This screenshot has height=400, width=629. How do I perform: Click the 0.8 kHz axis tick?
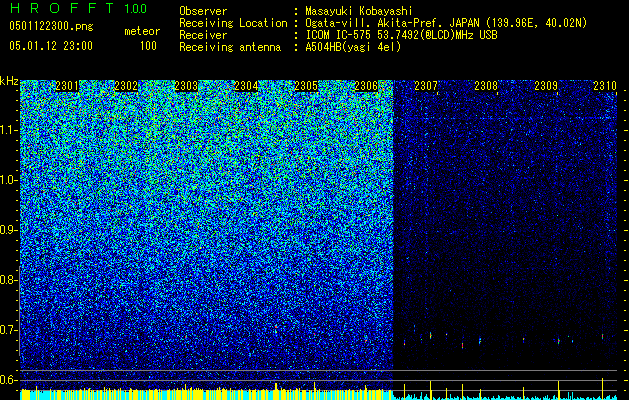(9, 280)
